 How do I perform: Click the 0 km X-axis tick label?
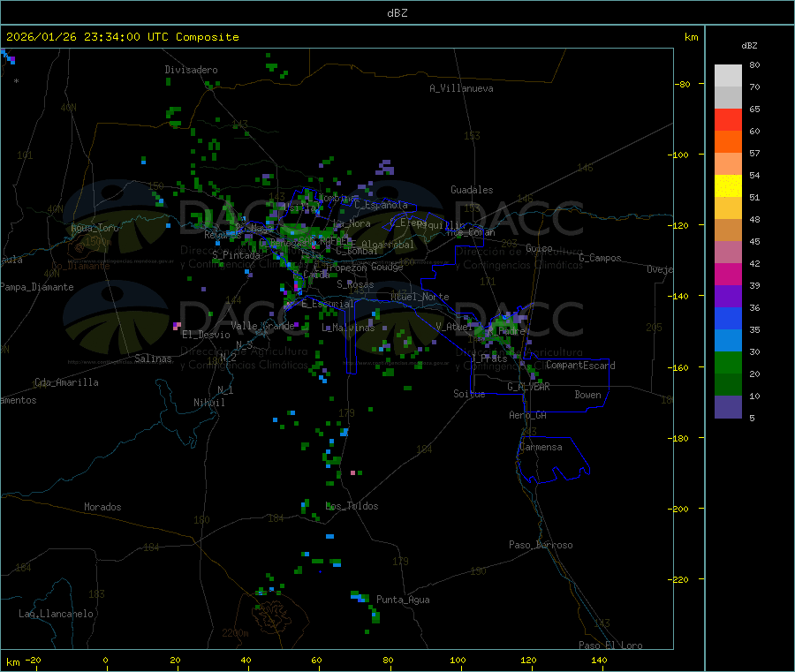pos(105,661)
